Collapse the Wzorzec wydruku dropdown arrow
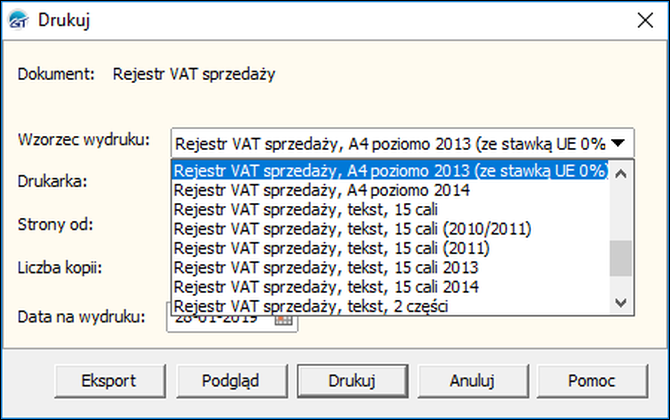Image resolution: width=670 pixels, height=420 pixels. pos(618,143)
